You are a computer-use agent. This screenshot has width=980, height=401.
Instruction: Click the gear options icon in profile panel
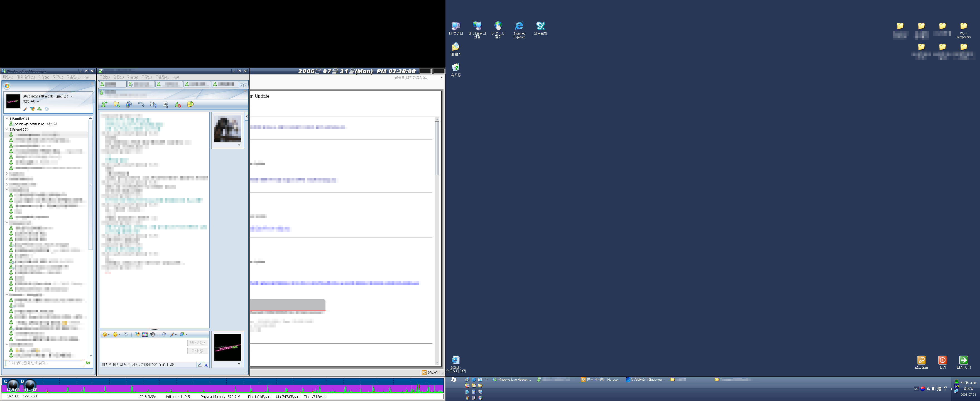47,109
